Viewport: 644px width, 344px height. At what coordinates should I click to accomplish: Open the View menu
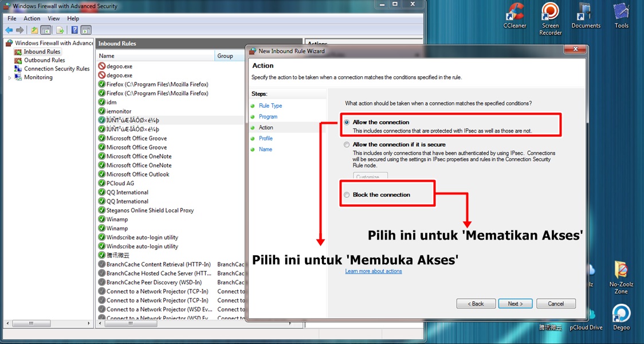coord(54,18)
